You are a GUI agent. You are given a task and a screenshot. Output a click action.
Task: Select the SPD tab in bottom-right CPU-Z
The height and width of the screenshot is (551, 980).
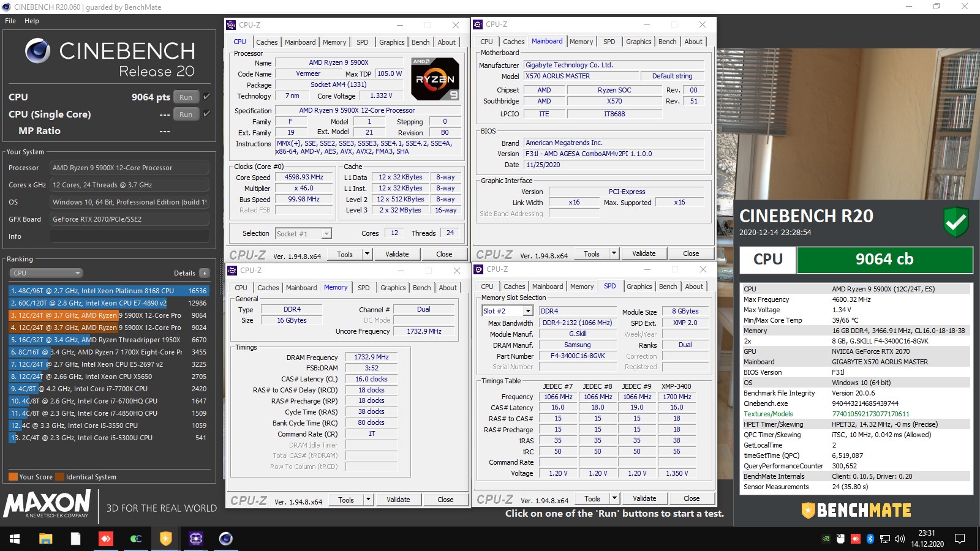[x=610, y=286]
